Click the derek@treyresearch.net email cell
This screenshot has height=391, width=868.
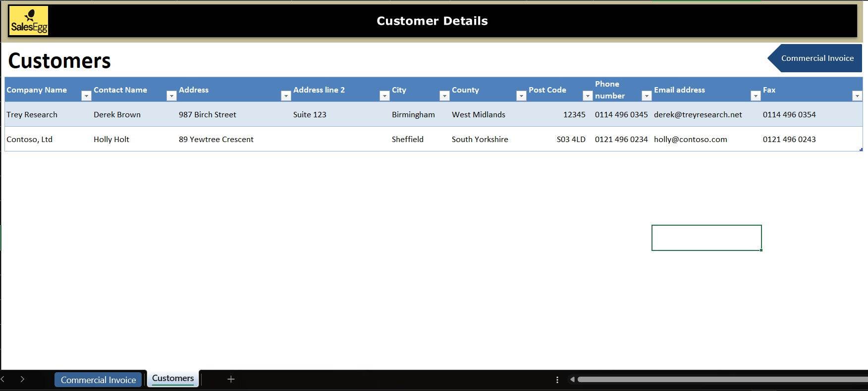pos(698,115)
